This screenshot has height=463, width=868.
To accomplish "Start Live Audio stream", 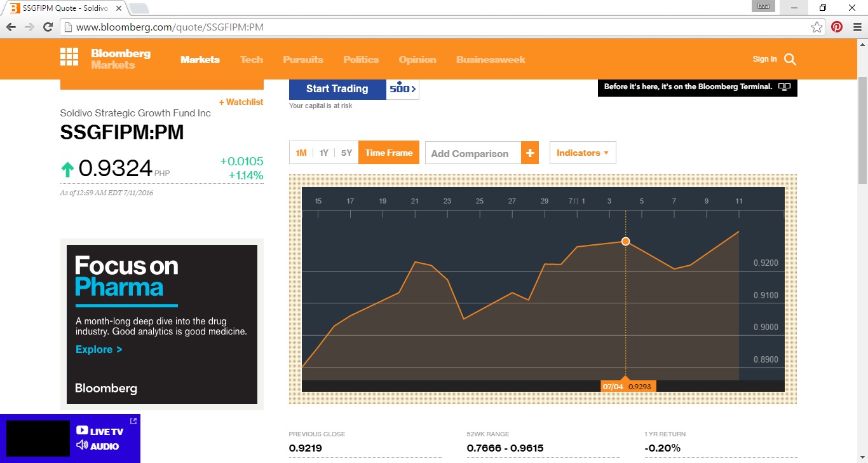I will 98,446.
